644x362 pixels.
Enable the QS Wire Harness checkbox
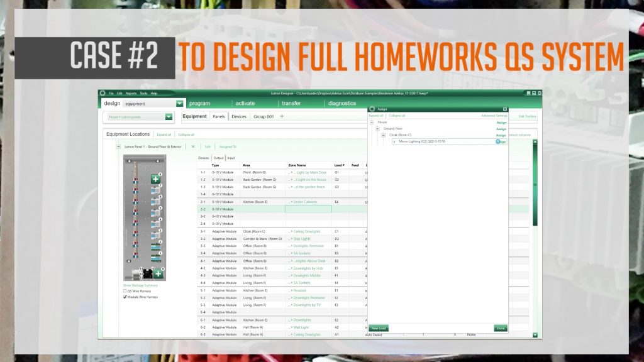125,291
